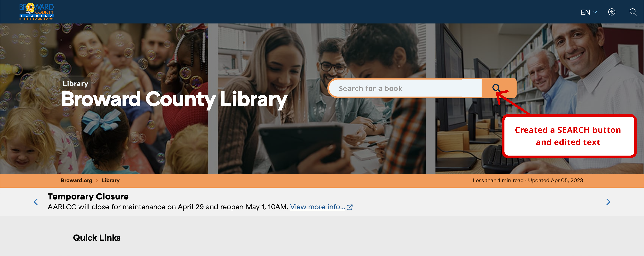
Task: Show previous alert with left arrow
Action: (x=36, y=202)
